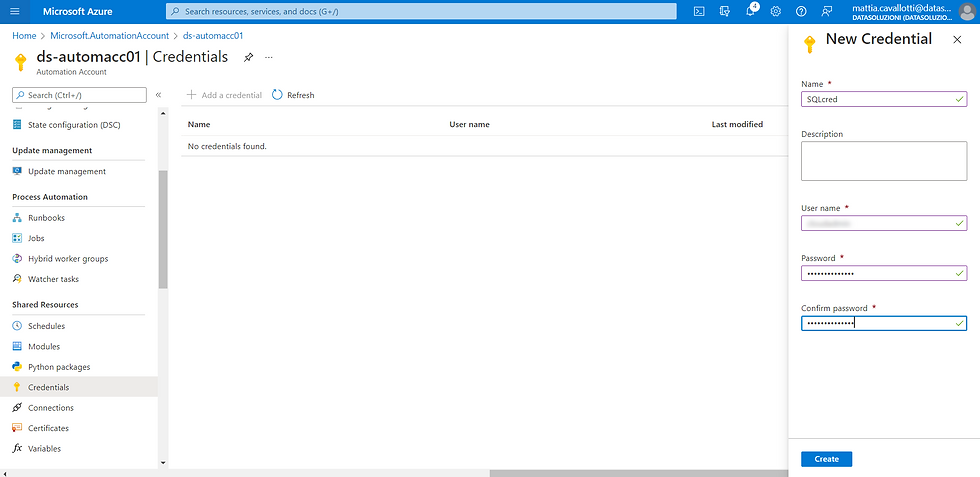Sort by Last modified column header
The image size is (980, 477).
click(738, 124)
